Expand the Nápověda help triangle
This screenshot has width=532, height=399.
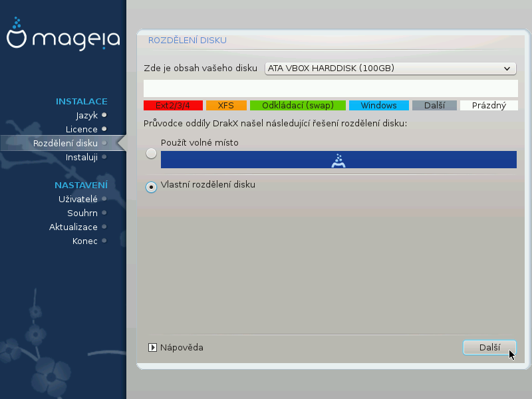click(152, 347)
